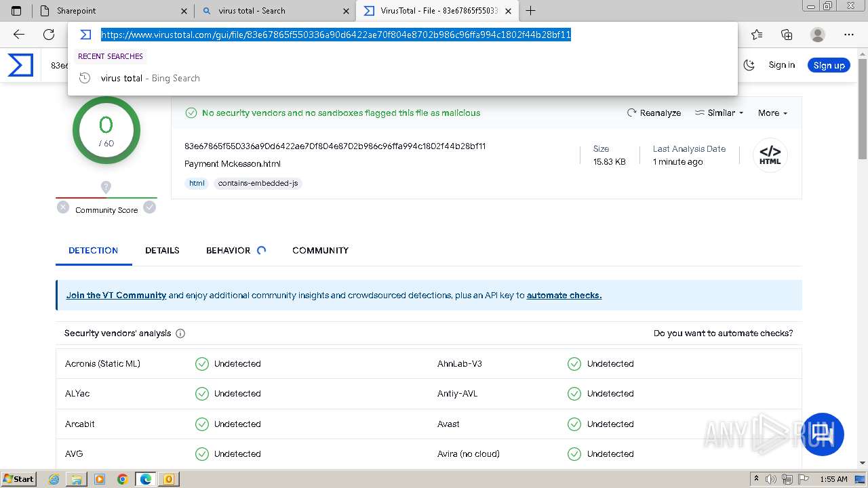Click the community score question mark icon

[106, 187]
